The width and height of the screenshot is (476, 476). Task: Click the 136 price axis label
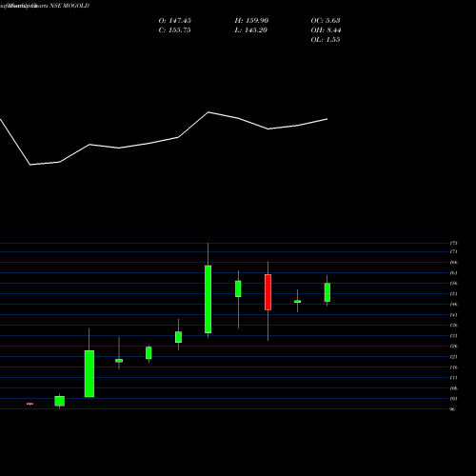pos(453,326)
